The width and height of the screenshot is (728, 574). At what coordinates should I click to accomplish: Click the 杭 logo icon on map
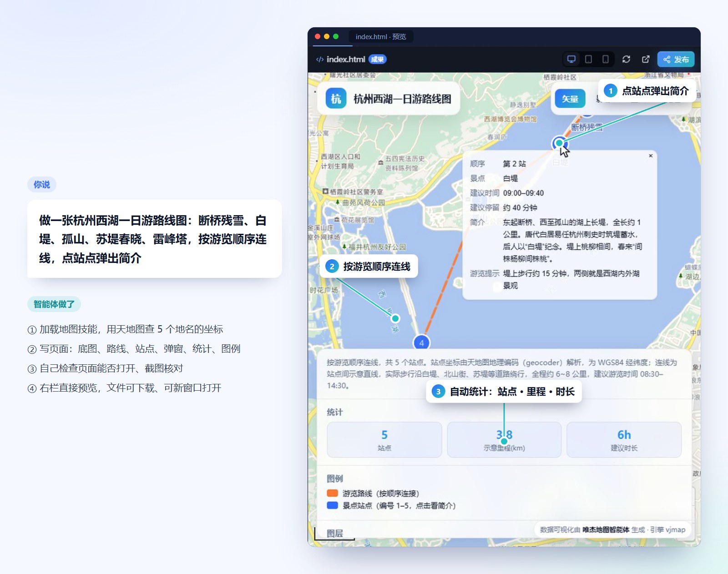[336, 98]
